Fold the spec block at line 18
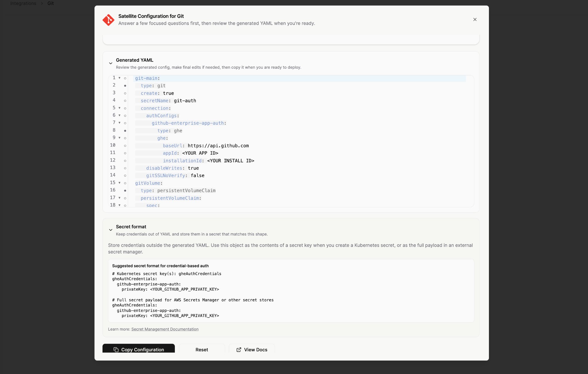This screenshot has height=374, width=588. (119, 205)
